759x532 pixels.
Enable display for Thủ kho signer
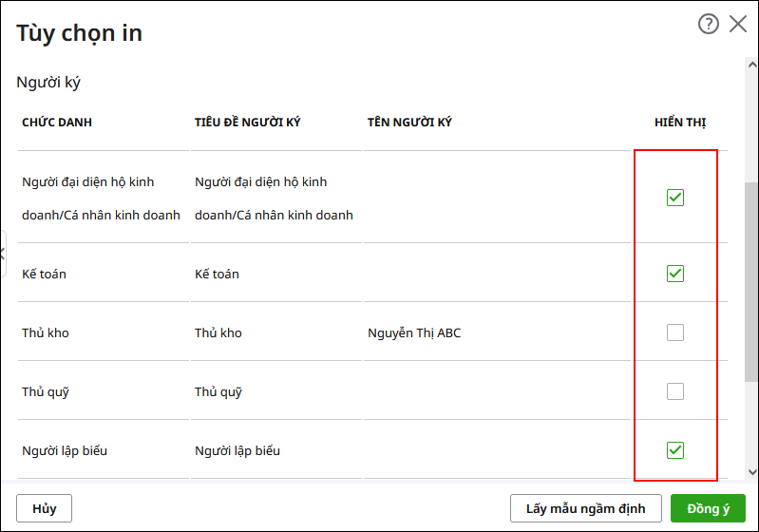[x=675, y=332]
